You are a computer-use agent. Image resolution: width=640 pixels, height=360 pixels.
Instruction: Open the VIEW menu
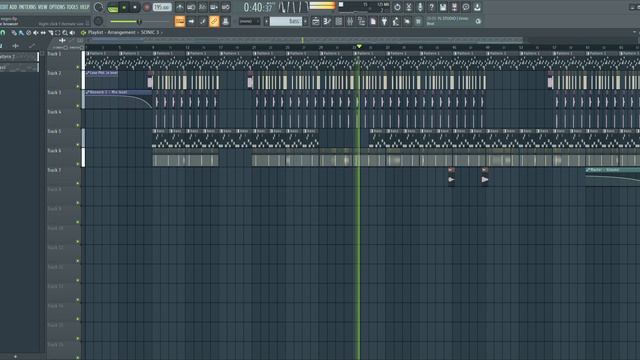[x=42, y=7]
